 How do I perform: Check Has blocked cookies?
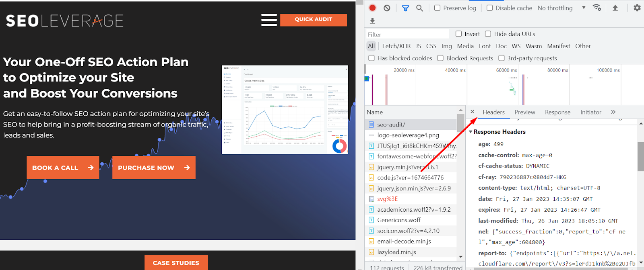coord(372,58)
